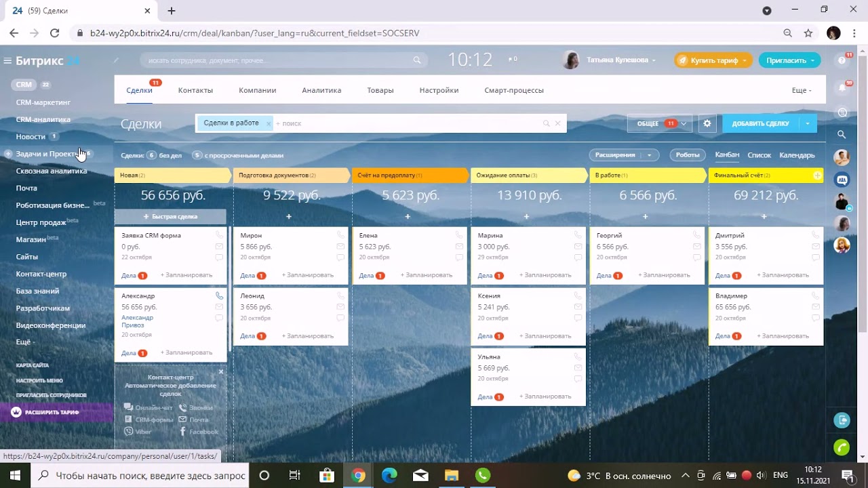The image size is (868, 488).
Task: Open the Аналитика tab
Action: click(321, 90)
